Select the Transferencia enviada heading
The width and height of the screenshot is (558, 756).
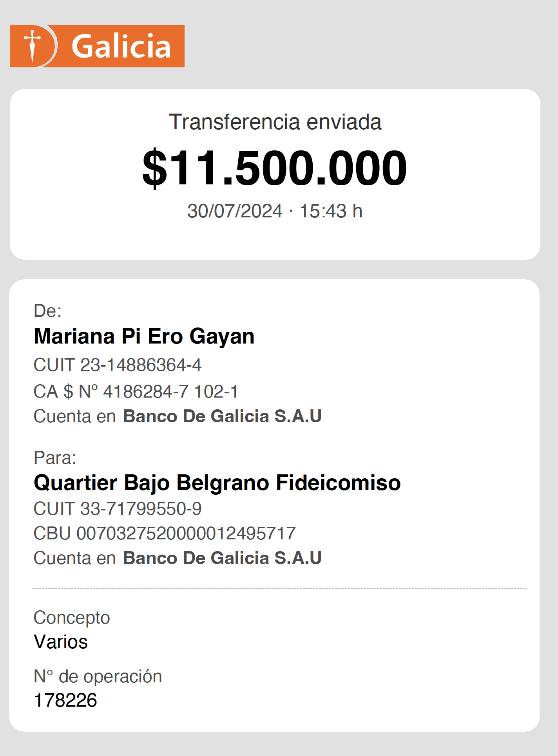click(275, 122)
